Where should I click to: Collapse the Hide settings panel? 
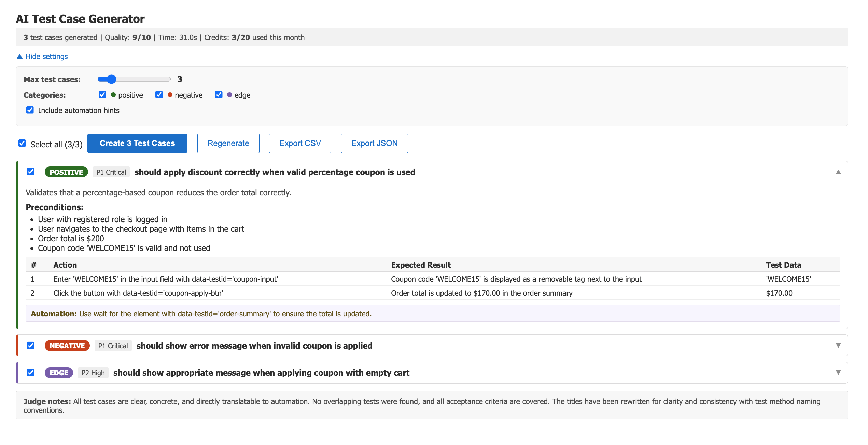tap(42, 56)
